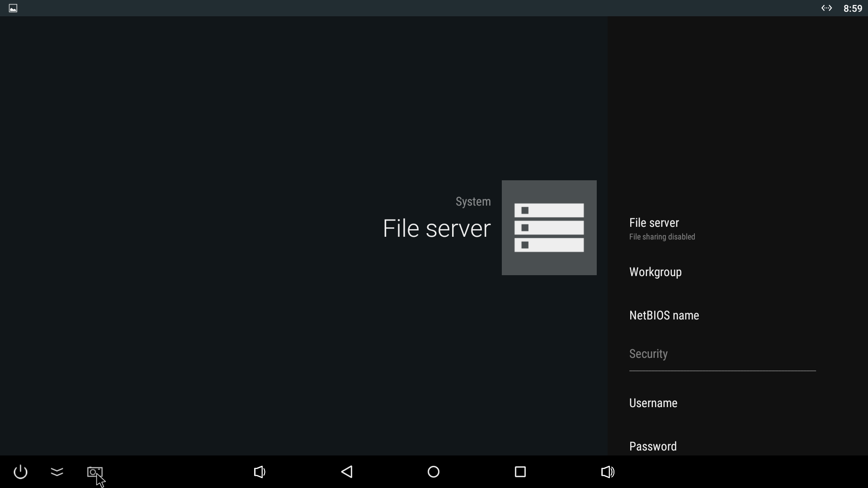Image resolution: width=868 pixels, height=488 pixels.
Task: Tap the ethernet connection status icon
Action: [x=826, y=8]
